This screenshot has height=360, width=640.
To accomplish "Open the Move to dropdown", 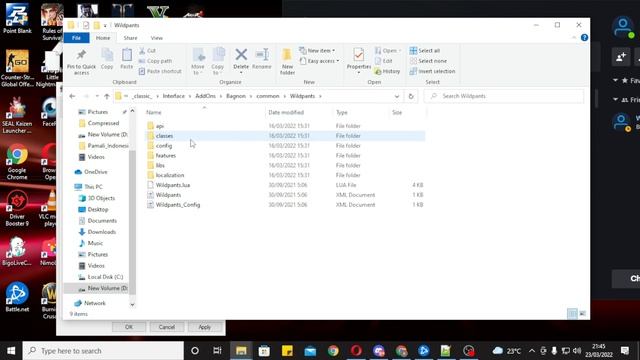I will 198,61.
